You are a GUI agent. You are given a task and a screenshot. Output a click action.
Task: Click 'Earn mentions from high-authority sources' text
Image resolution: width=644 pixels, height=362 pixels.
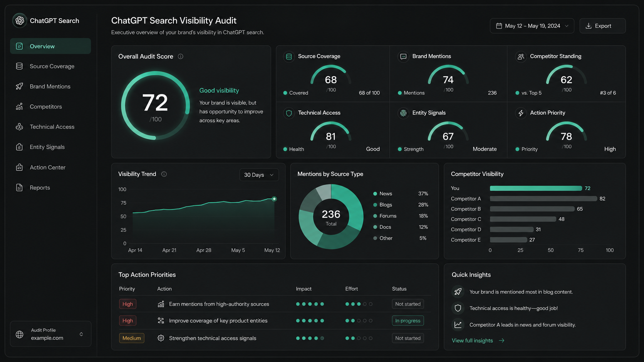tap(219, 304)
